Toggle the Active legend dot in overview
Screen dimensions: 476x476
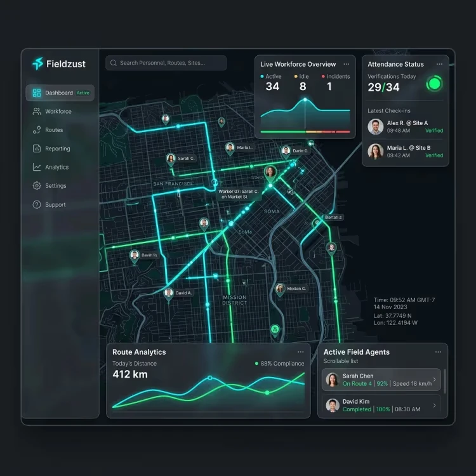click(262, 77)
